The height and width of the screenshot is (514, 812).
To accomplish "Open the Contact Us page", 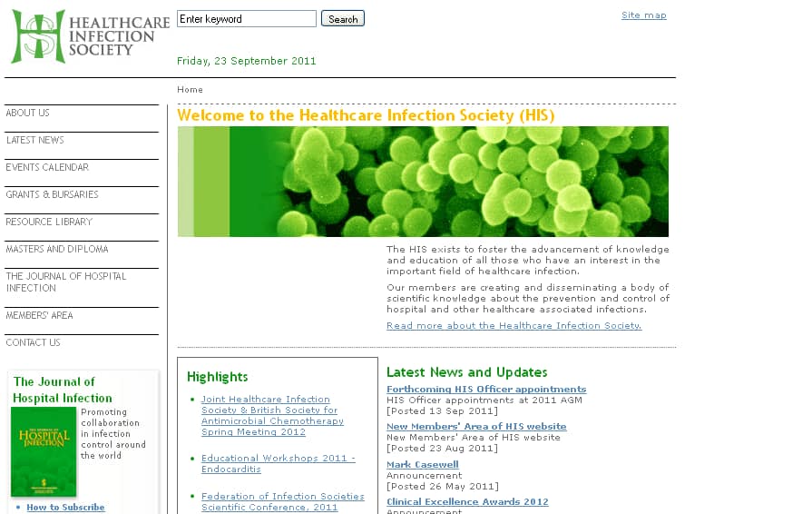I will (34, 343).
